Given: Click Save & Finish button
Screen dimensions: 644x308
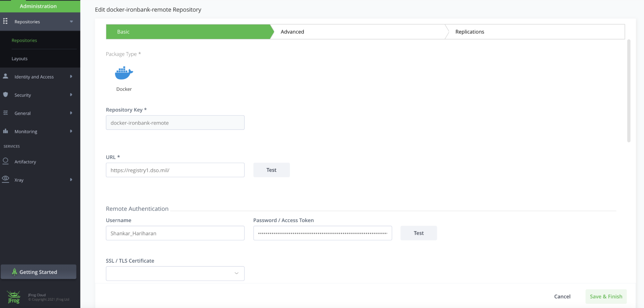Looking at the screenshot, I should (x=606, y=296).
